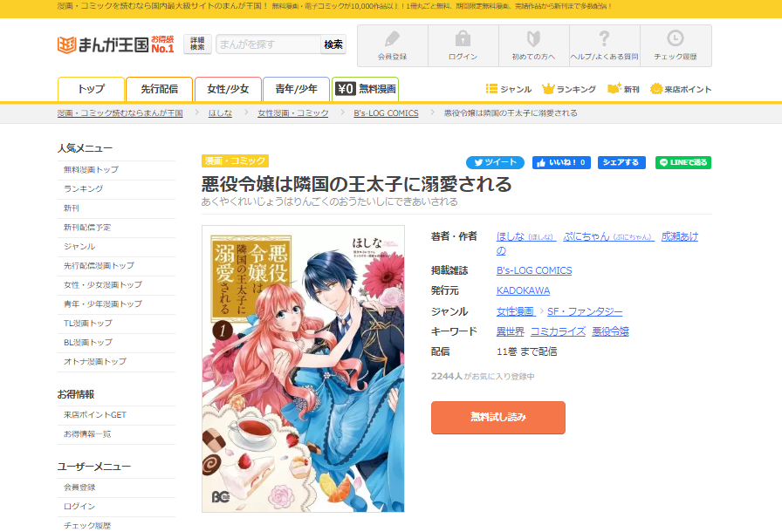Open the 悪役令嬢 keyword link

click(x=610, y=331)
